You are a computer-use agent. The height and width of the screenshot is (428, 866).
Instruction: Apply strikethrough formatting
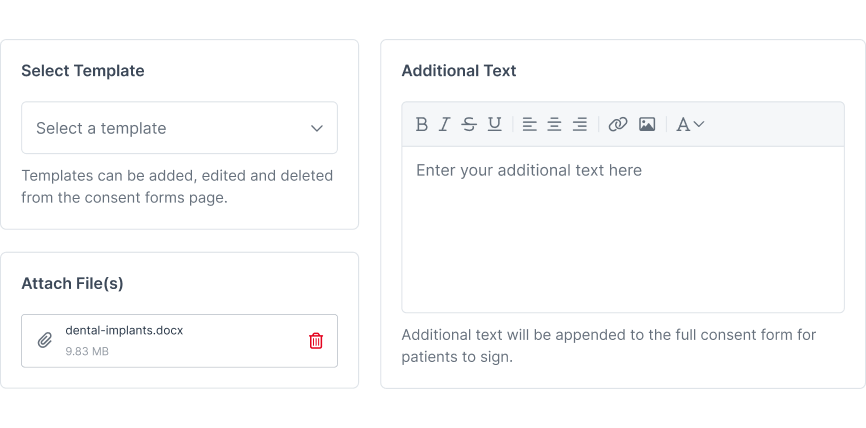pyautogui.click(x=469, y=124)
